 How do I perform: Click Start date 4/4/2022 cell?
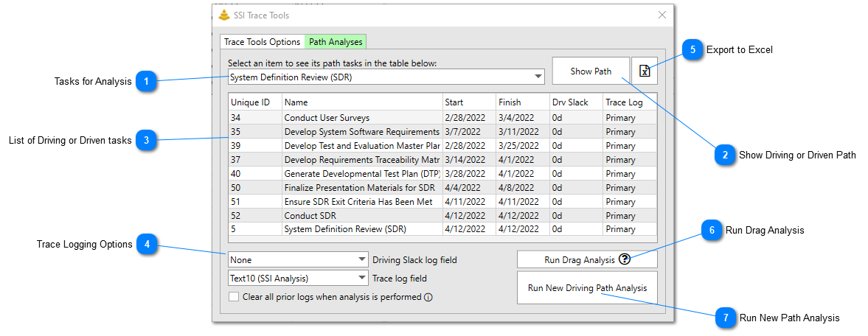point(470,188)
